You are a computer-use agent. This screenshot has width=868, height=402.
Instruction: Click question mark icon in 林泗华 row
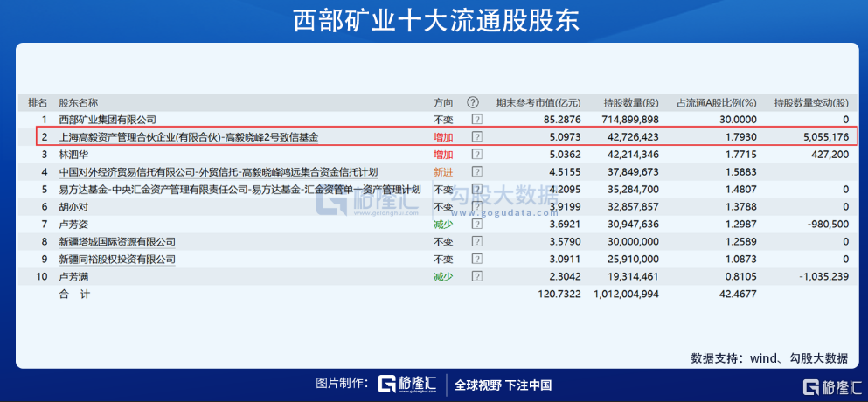[477, 155]
